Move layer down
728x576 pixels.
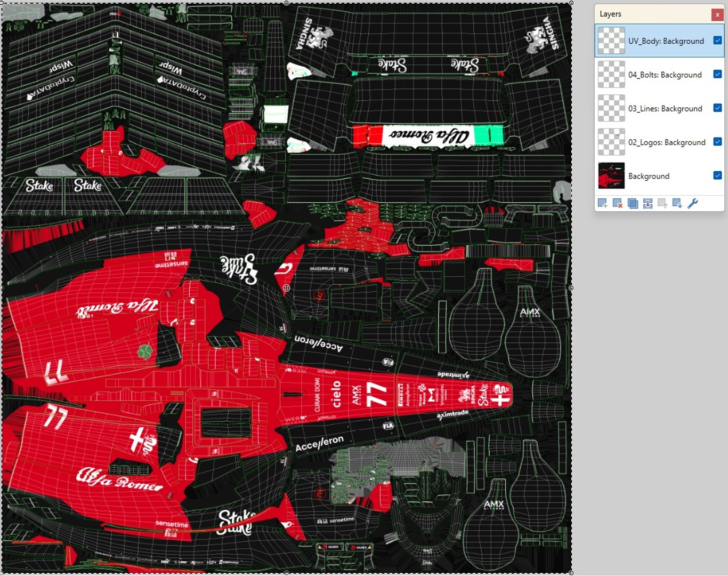click(677, 203)
